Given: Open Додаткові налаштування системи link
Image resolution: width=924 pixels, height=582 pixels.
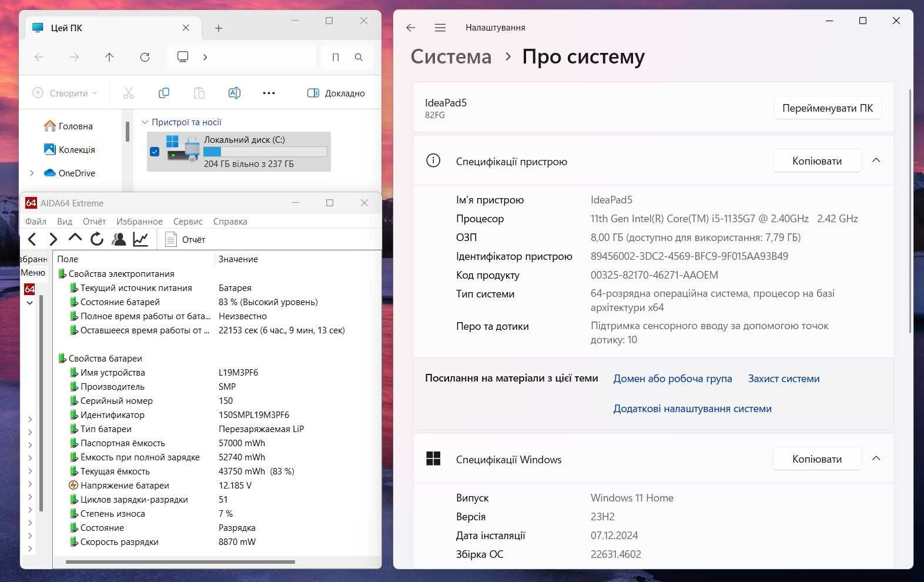Looking at the screenshot, I should 692,409.
